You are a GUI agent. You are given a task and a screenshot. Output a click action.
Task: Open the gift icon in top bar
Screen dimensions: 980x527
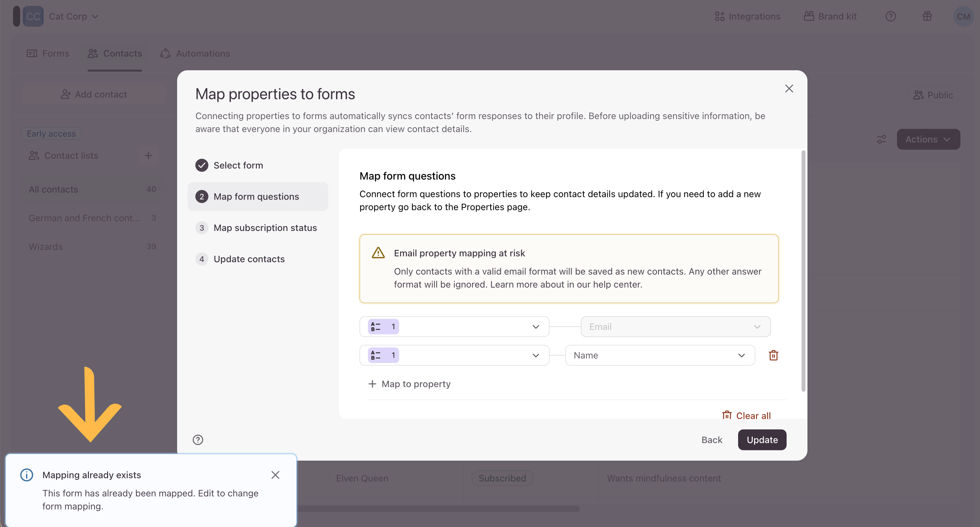(x=927, y=16)
